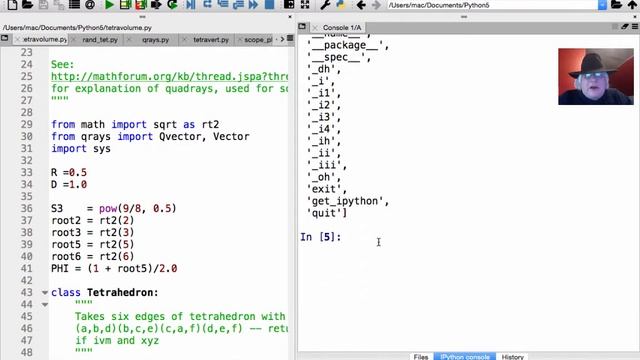Open the tetravert.py editor tab
Screen dimensions: 640x360
click(211, 40)
